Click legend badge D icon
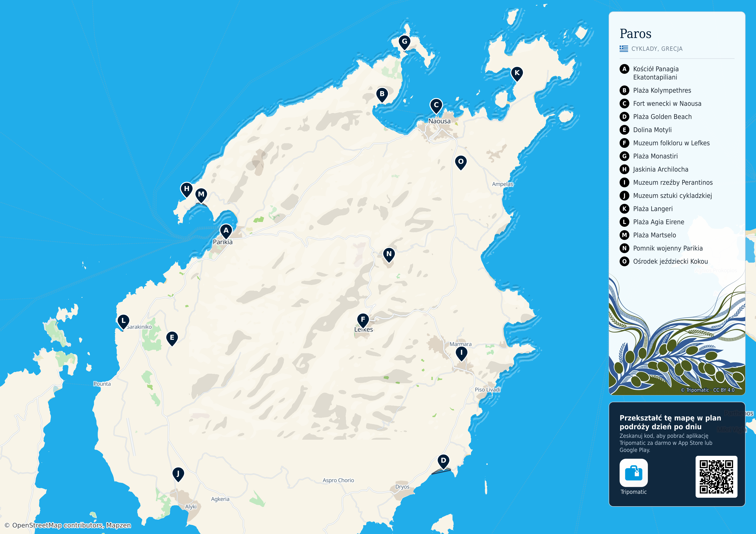 click(624, 117)
